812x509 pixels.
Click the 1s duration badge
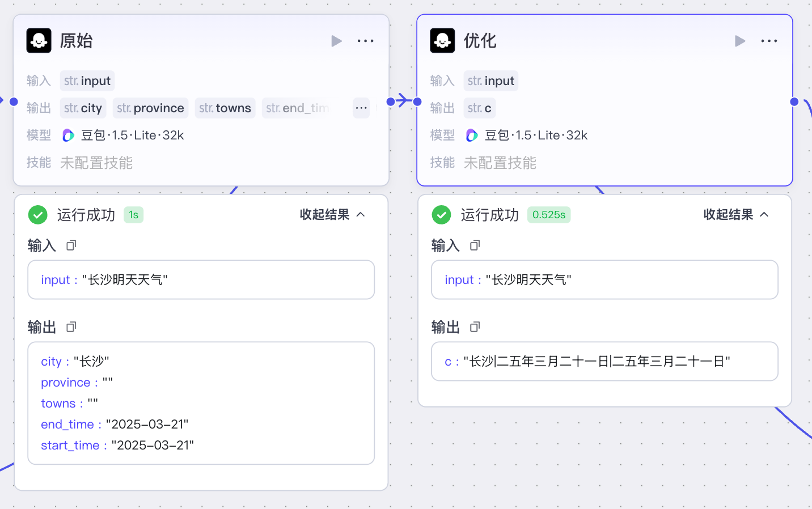(133, 215)
